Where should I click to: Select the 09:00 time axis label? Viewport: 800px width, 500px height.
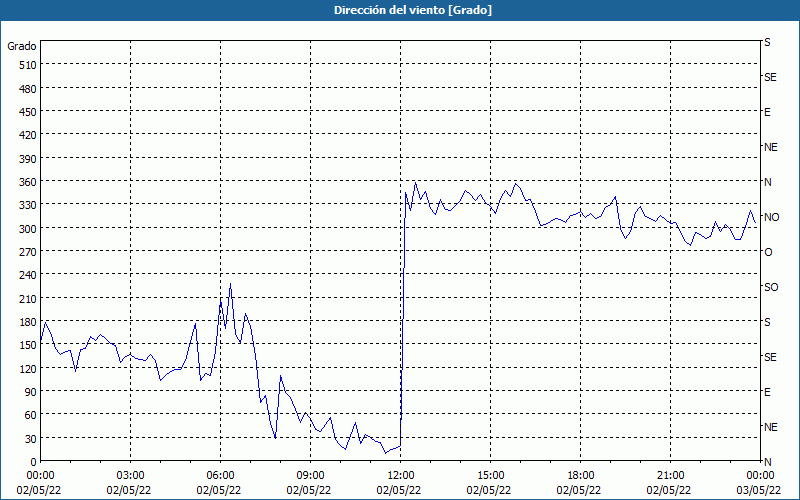(x=310, y=476)
